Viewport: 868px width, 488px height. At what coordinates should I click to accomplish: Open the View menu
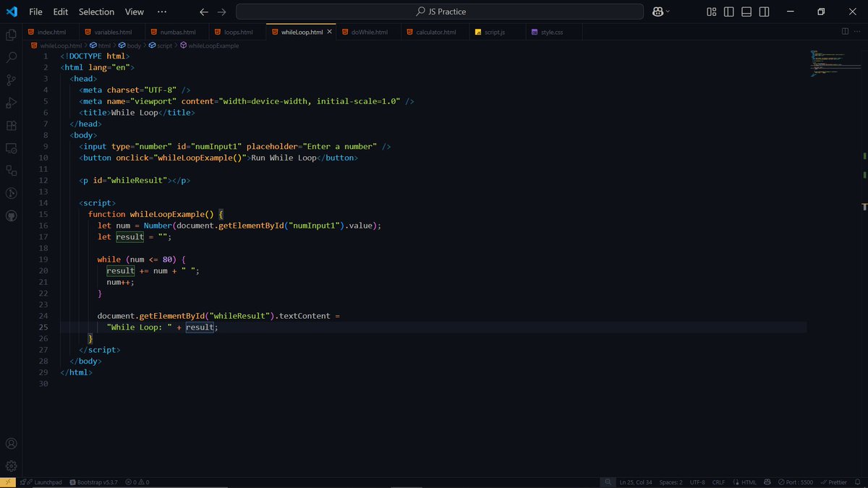(135, 12)
